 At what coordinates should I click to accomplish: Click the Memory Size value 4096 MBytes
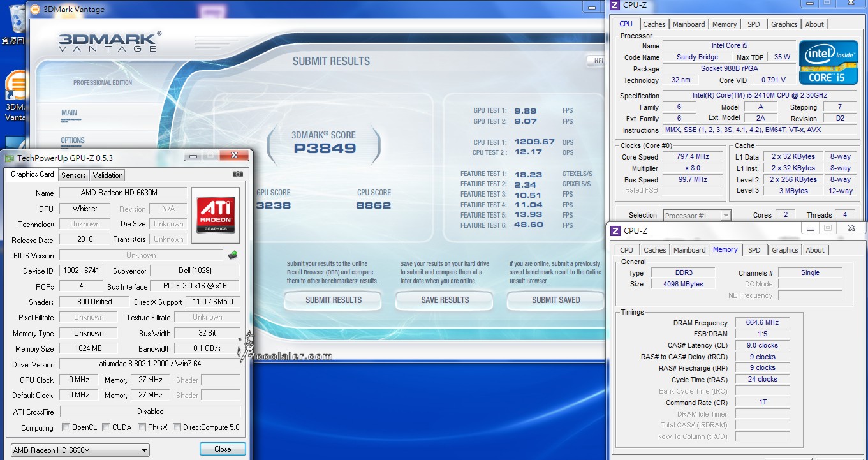683,284
